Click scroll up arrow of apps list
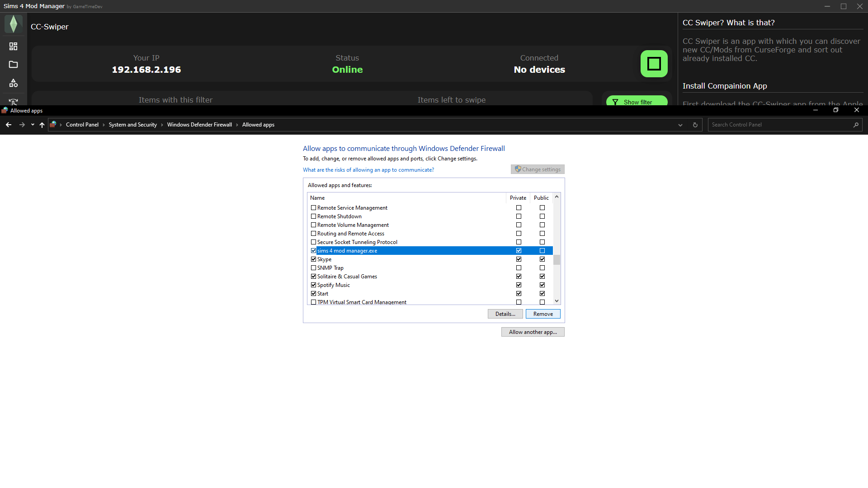868x488 pixels. pyautogui.click(x=557, y=197)
